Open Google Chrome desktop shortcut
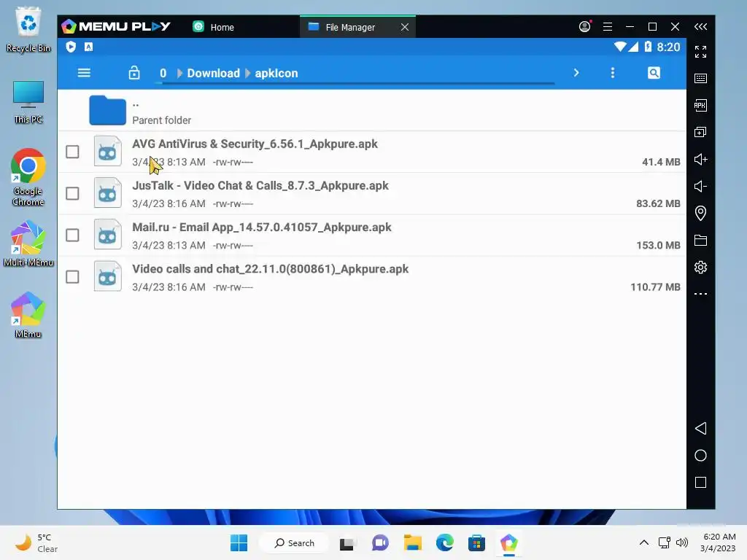747x560 pixels. [x=28, y=178]
